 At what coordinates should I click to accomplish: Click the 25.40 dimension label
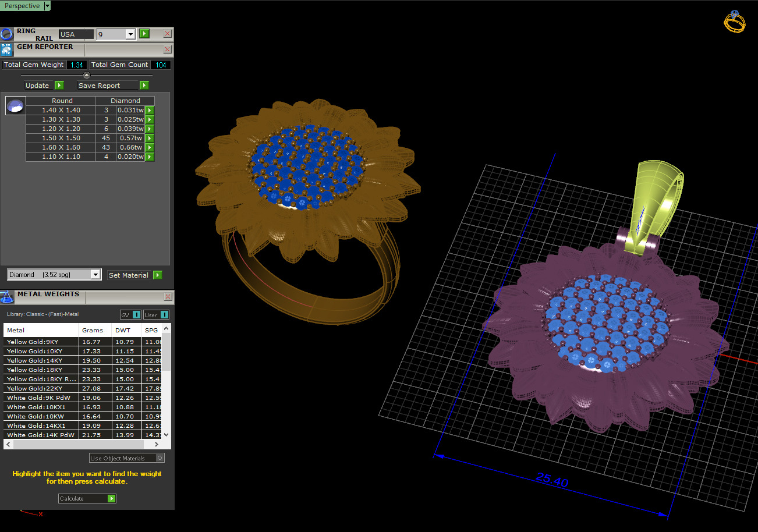coord(552,480)
